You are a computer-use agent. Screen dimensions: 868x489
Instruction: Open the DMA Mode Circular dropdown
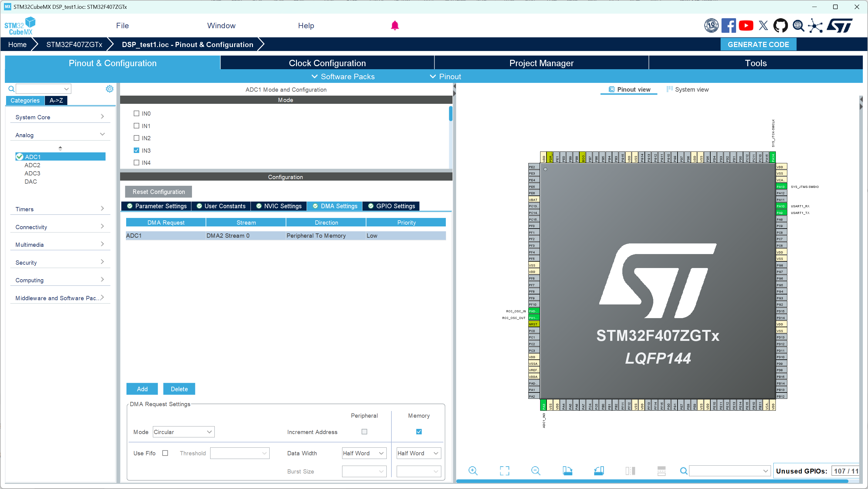(x=183, y=432)
